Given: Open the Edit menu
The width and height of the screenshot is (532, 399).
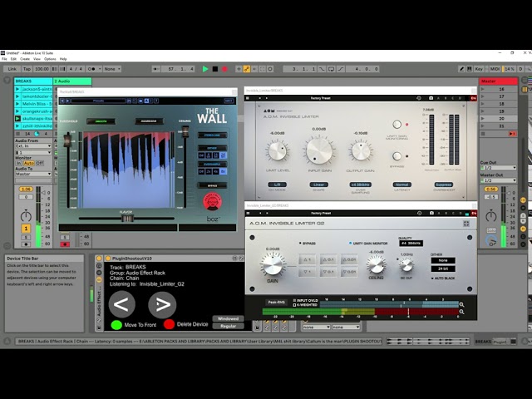Looking at the screenshot, I should pyautogui.click(x=13, y=59).
